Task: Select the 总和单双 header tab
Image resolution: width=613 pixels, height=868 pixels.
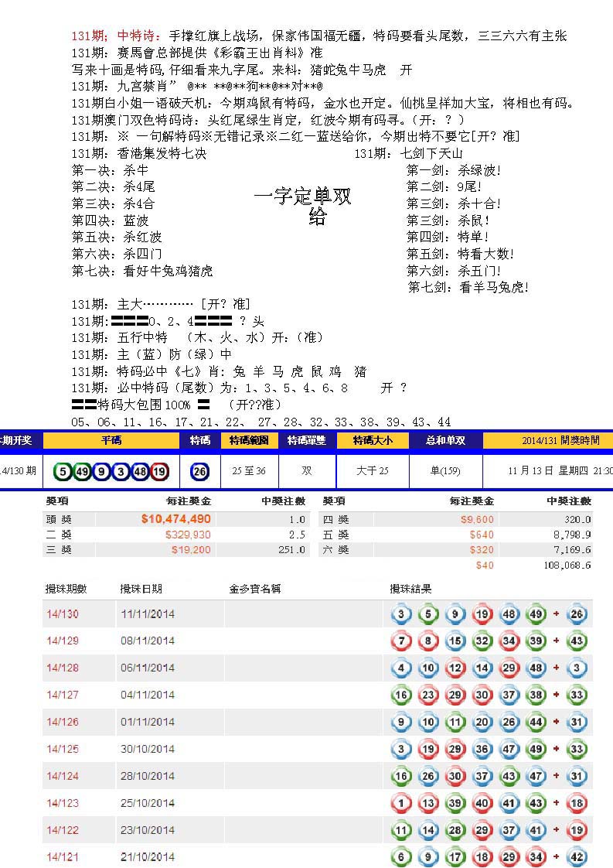Action: (x=445, y=441)
